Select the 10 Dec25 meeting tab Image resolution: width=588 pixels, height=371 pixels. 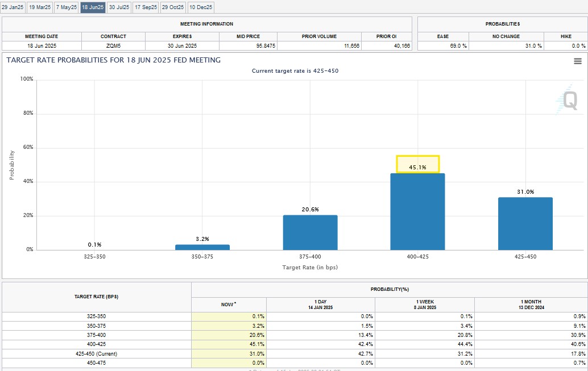[201, 7]
